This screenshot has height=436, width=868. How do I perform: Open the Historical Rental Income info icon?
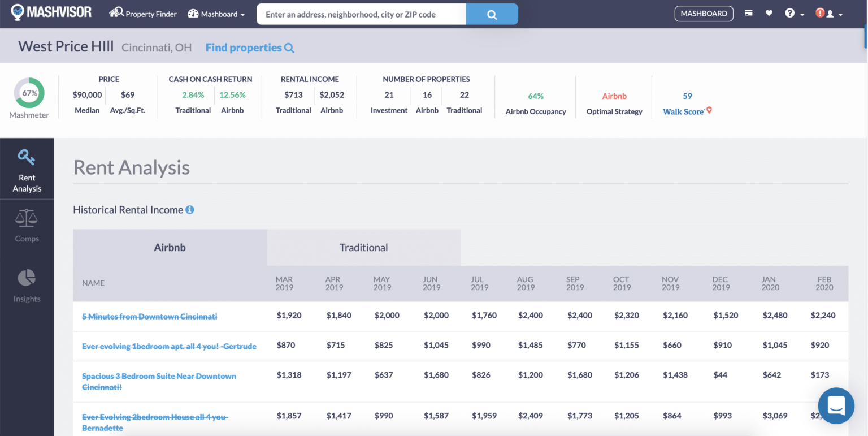(190, 209)
